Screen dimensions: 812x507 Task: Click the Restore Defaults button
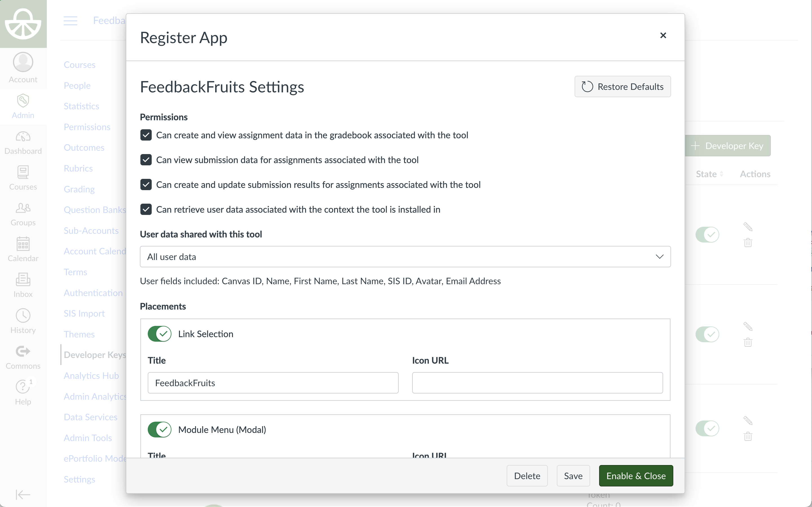point(623,87)
